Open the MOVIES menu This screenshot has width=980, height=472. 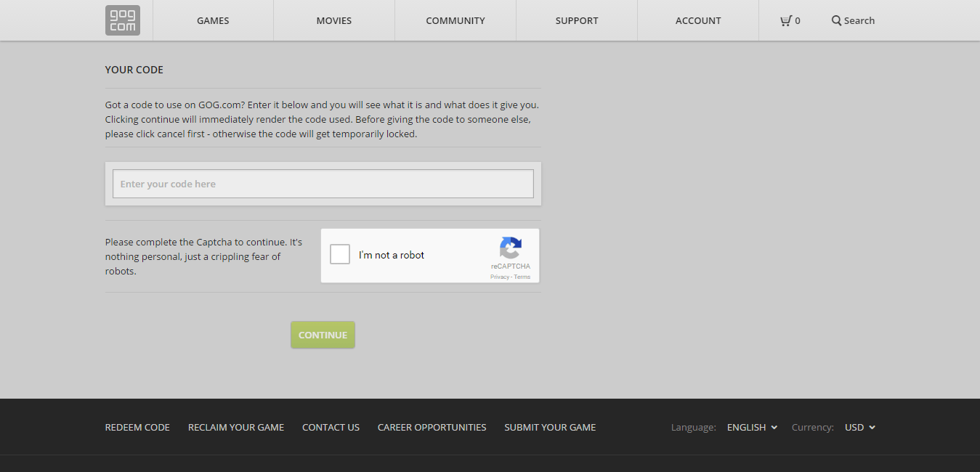tap(334, 20)
